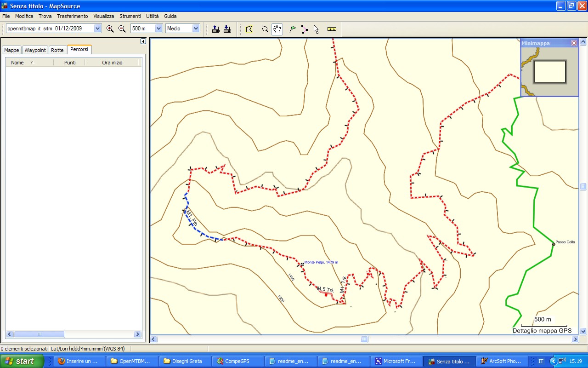This screenshot has height=368, width=588.
Task: Click the Lat/Lon WGS 84 status bar entry
Action: point(88,349)
